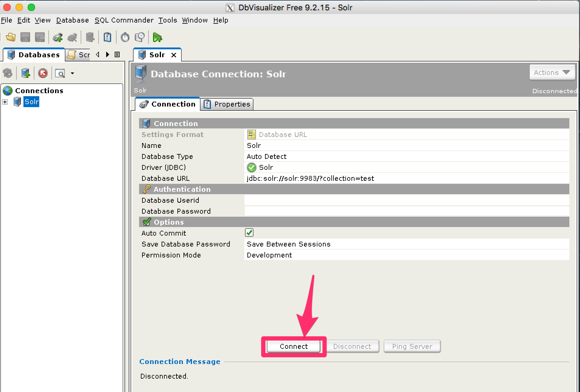Click the plug icon with green plus in the toolbar
The image size is (580, 392).
coord(58,37)
